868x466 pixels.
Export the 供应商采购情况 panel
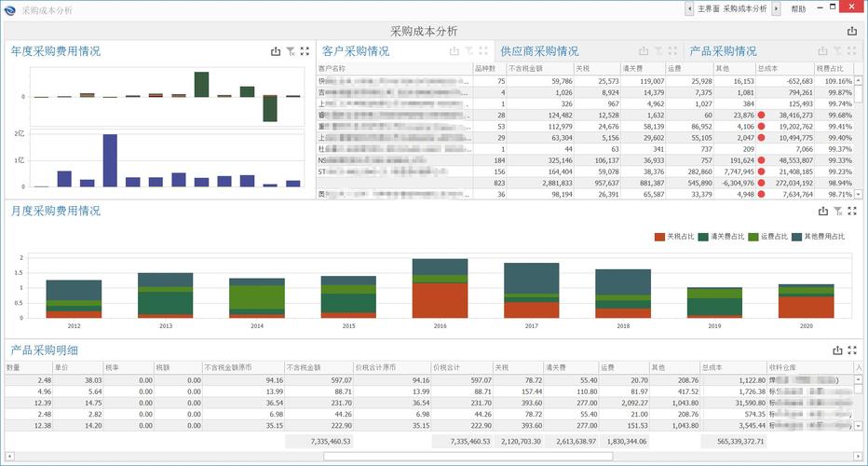644,51
